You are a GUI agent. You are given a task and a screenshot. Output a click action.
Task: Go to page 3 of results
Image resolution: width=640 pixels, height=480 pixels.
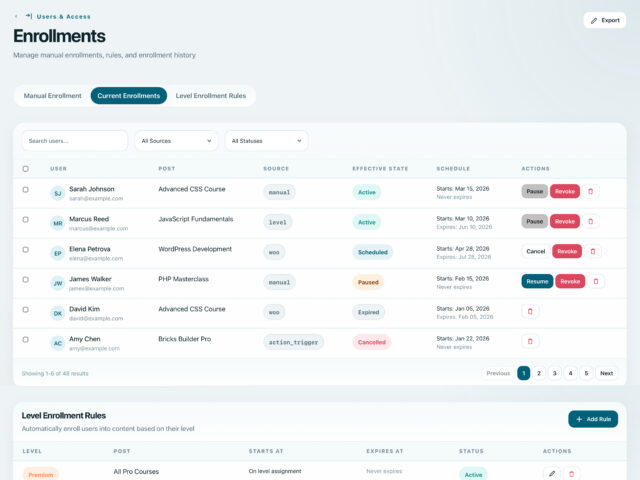point(554,373)
